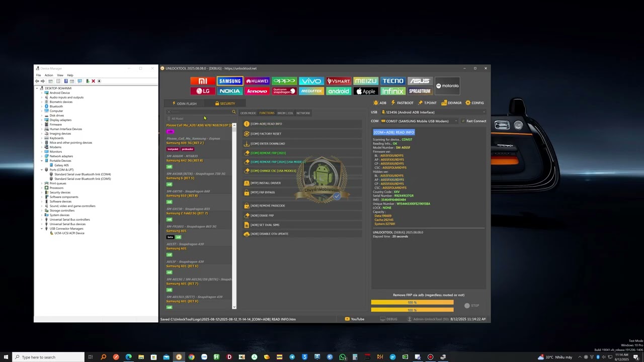Click the [COM] REMOVE FRP [2023] button
644x362 pixels.
(x=301, y=153)
